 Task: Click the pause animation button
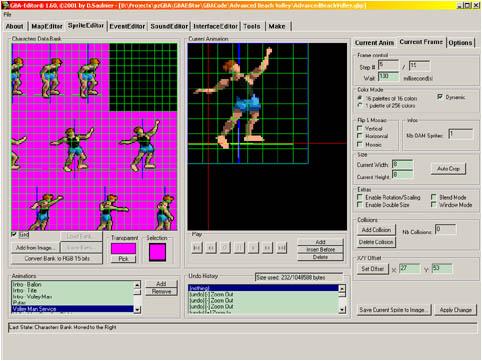click(x=239, y=248)
